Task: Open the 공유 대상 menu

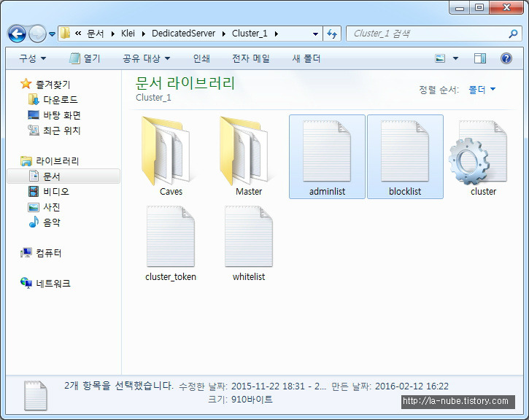Action: 146,58
